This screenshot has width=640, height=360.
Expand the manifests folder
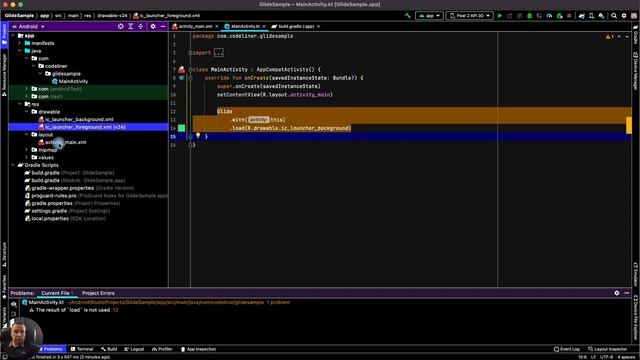[20, 43]
